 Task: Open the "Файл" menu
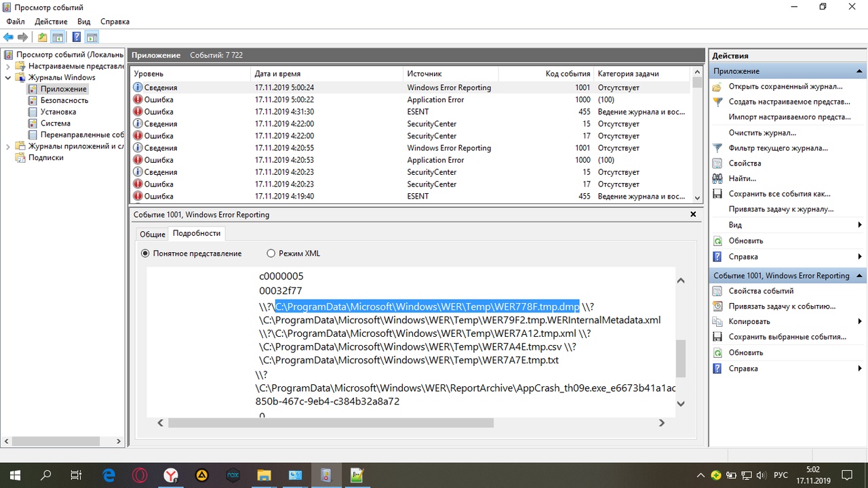16,22
